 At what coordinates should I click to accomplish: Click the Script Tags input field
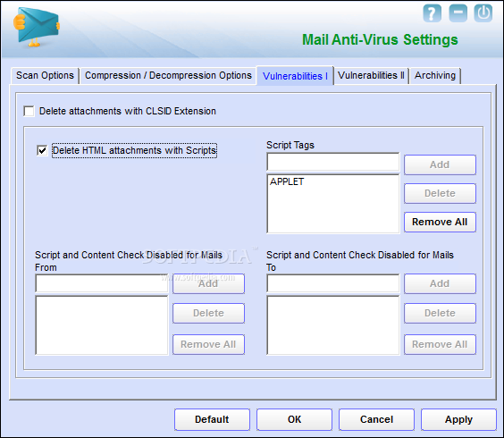point(333,162)
